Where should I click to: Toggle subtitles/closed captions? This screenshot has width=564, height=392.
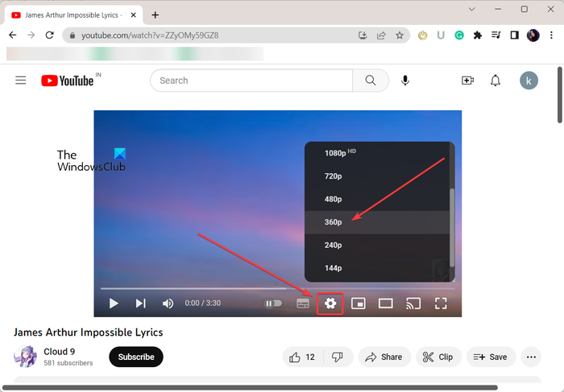point(303,303)
